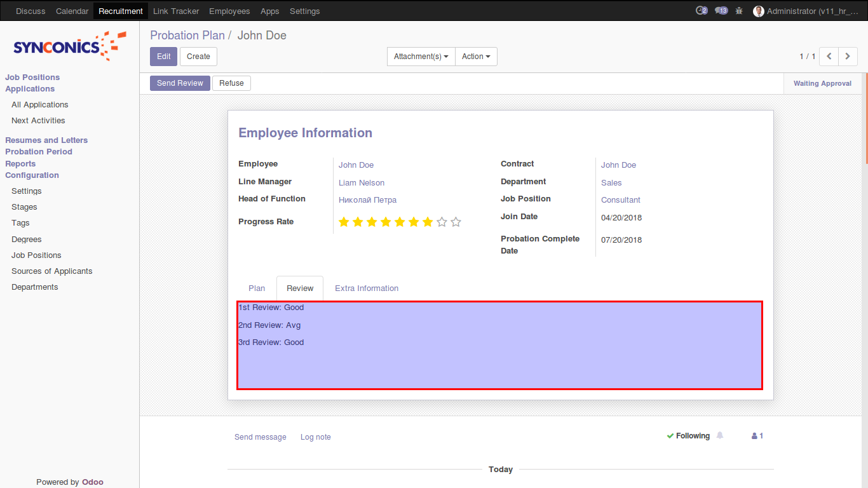This screenshot has height=488, width=868.
Task: Click the notification bell beside Following
Action: (720, 436)
